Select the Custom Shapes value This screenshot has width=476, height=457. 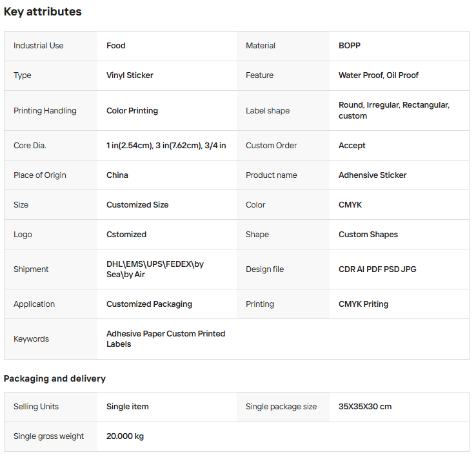point(368,235)
